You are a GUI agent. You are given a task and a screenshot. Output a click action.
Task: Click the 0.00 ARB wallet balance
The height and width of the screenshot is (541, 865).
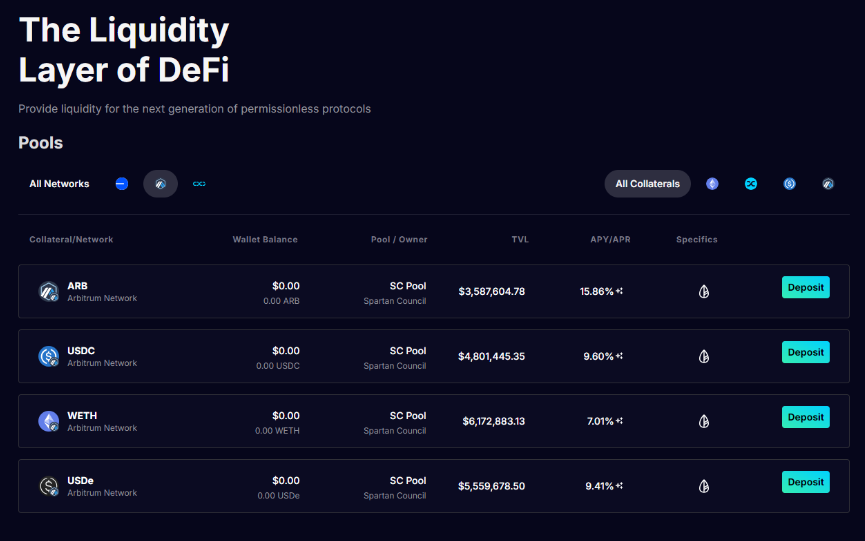pyautogui.click(x=281, y=301)
